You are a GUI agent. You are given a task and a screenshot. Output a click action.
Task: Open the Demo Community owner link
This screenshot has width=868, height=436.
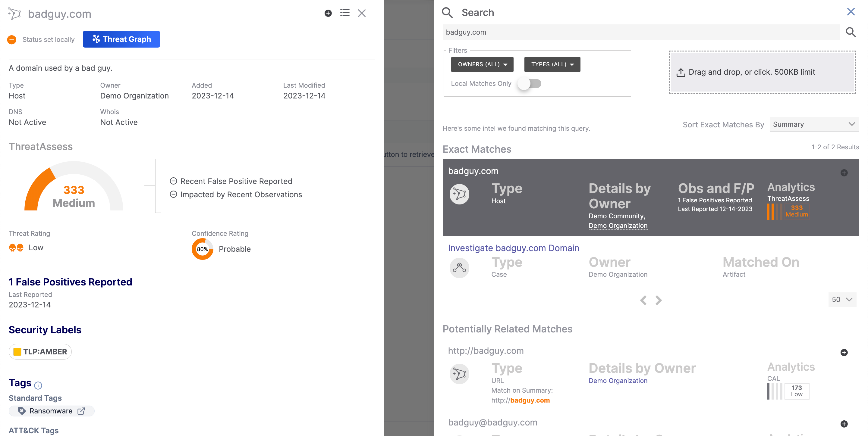point(617,216)
